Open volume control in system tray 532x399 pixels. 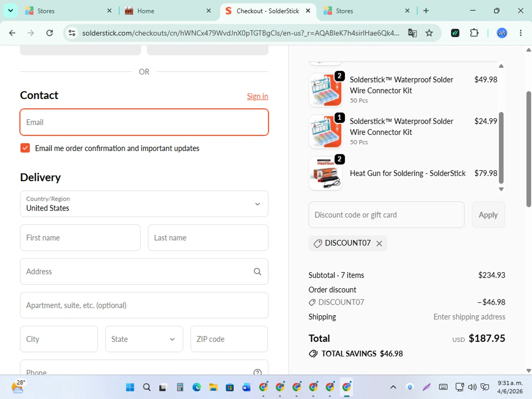tap(472, 387)
